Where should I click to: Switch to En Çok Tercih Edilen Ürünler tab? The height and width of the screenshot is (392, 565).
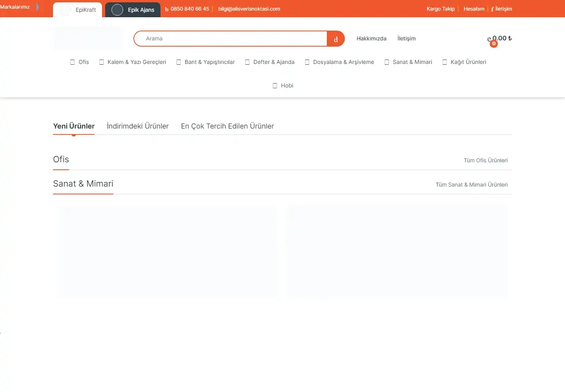pos(228,126)
